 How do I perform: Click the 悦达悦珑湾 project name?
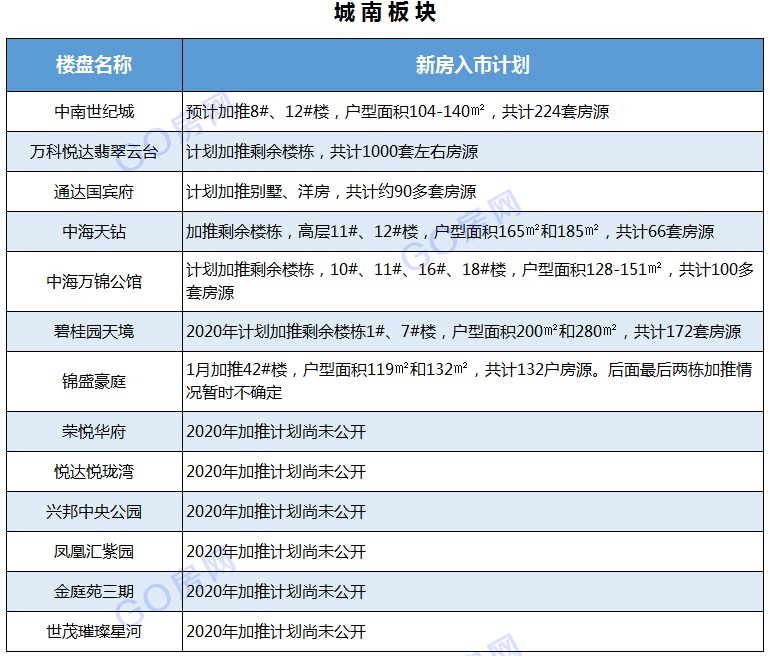[94, 472]
